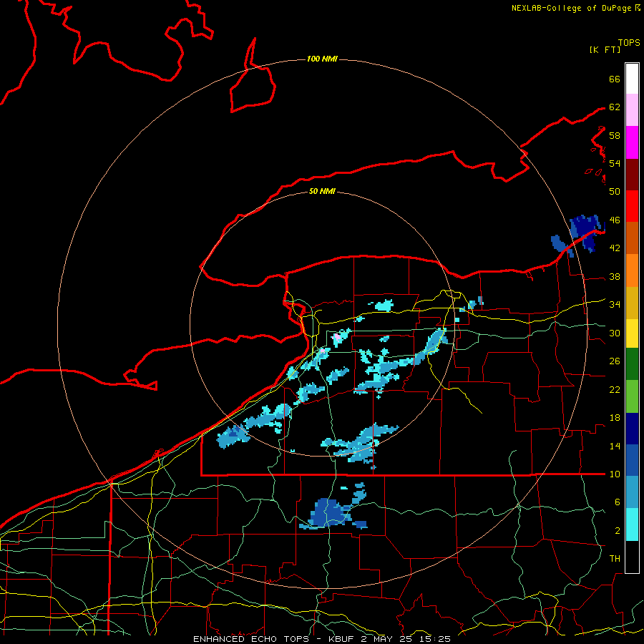644x644 pixels.
Task: Click the navy 14-18 K FT swatch
Action: click(632, 429)
